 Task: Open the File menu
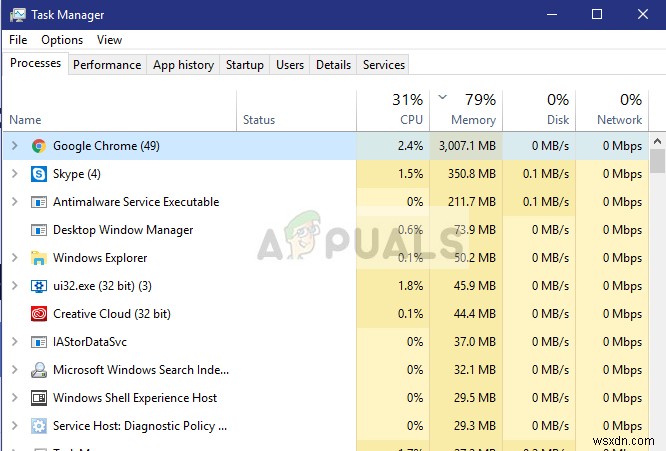click(x=18, y=40)
